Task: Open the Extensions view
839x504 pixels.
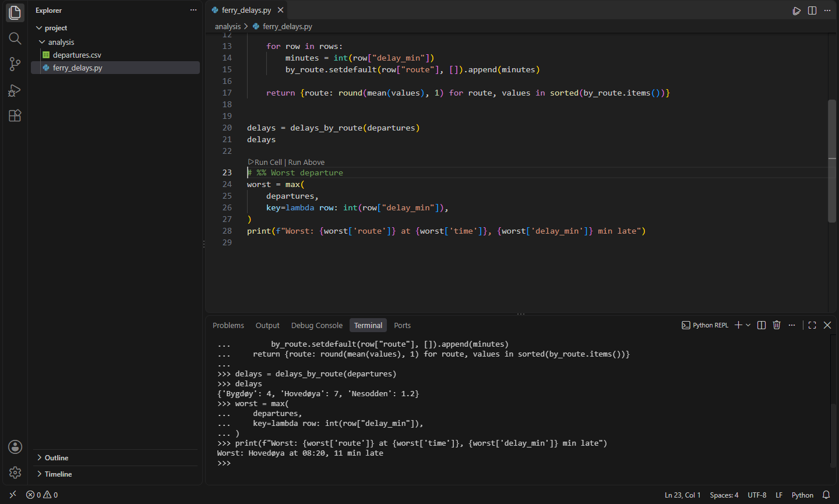Action: coord(15,115)
